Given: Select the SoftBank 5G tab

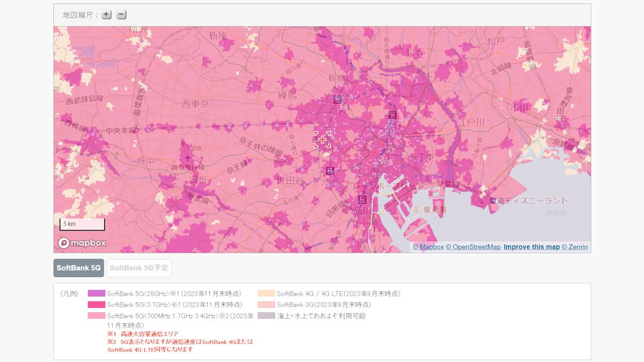Looking at the screenshot, I should click(x=78, y=268).
